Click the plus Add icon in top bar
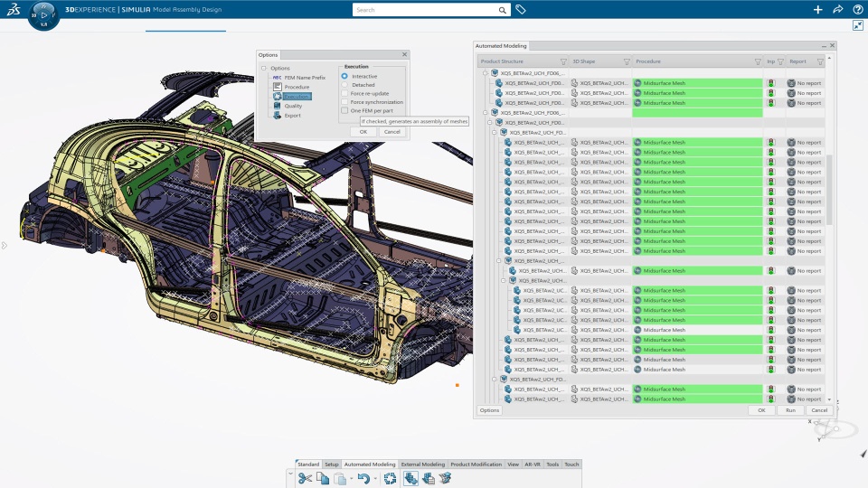The image size is (868, 488). [x=817, y=9]
